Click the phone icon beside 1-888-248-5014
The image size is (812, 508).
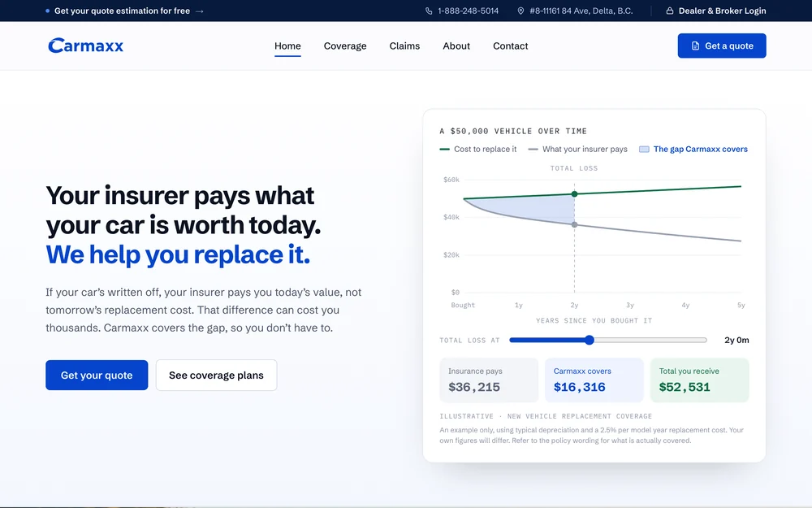(429, 11)
